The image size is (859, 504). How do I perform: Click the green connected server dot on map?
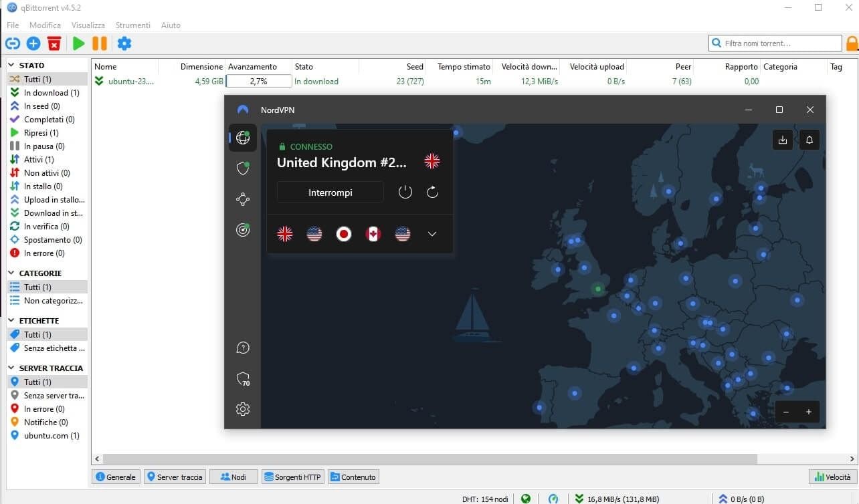click(x=598, y=289)
